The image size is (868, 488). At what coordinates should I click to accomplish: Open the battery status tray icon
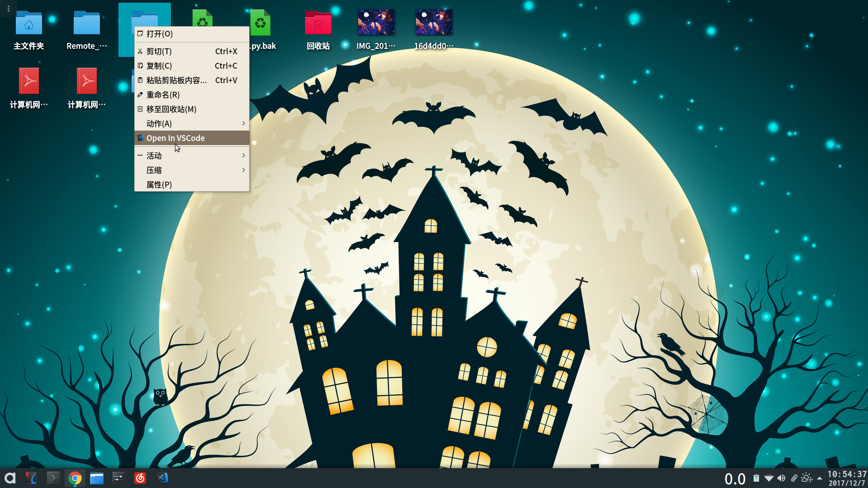pyautogui.click(x=756, y=478)
